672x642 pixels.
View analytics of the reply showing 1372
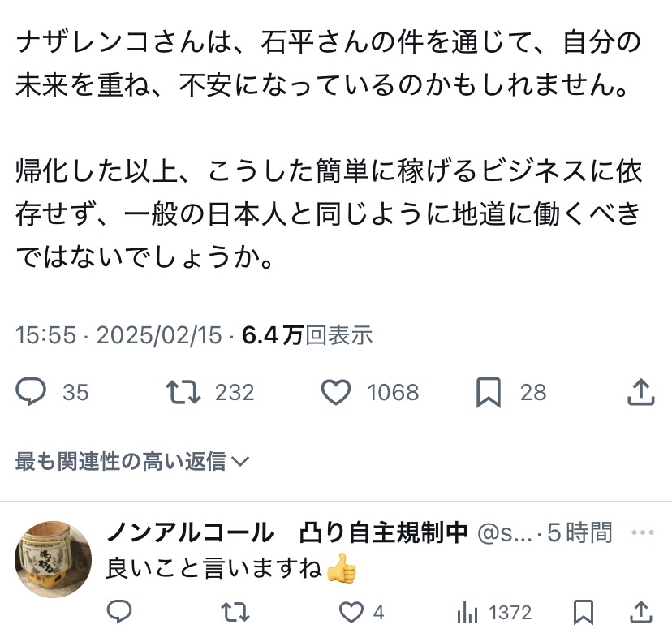pos(468,612)
